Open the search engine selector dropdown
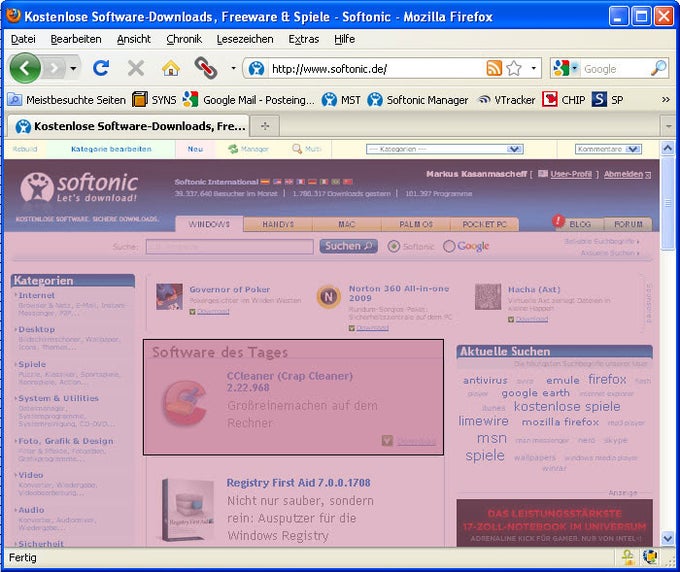 (575, 68)
